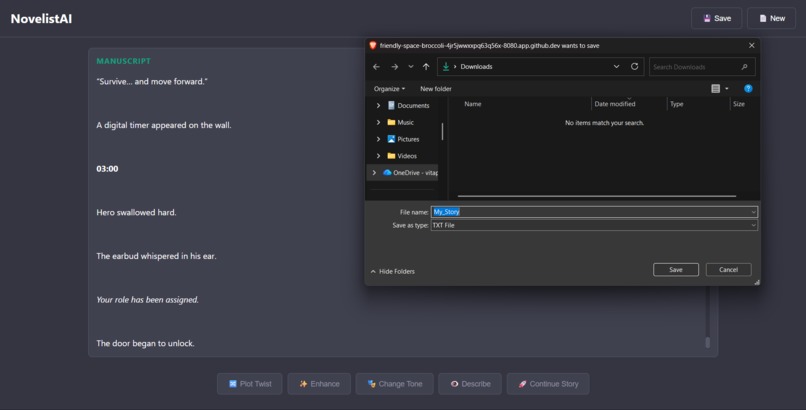The width and height of the screenshot is (806, 410).
Task: Go back in the save dialog
Action: click(376, 67)
